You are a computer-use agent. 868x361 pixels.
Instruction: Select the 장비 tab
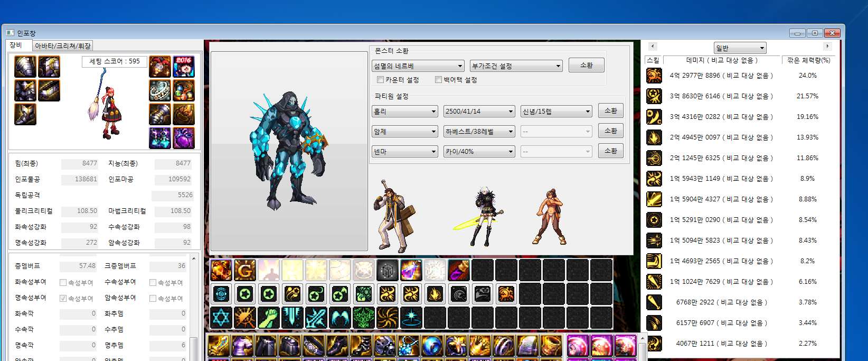click(x=16, y=45)
